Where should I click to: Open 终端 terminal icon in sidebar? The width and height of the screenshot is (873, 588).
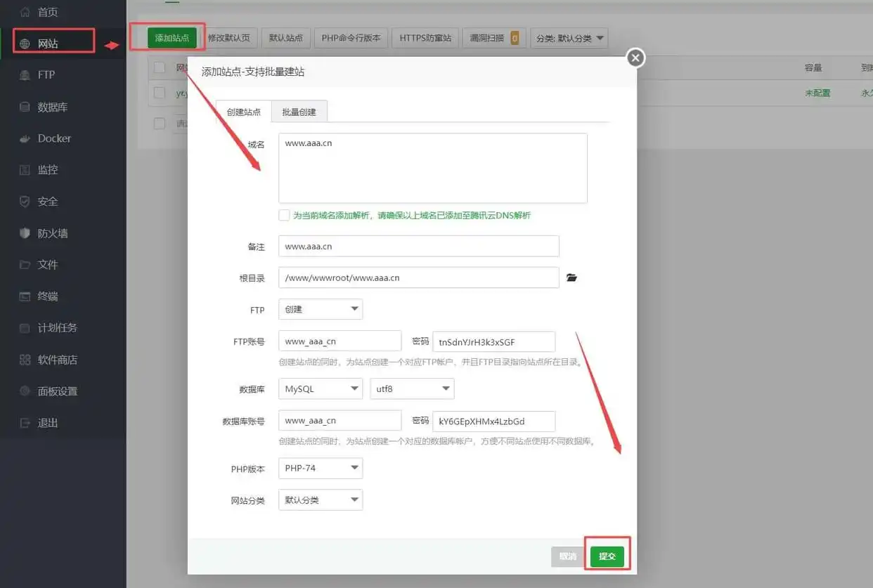(25, 296)
